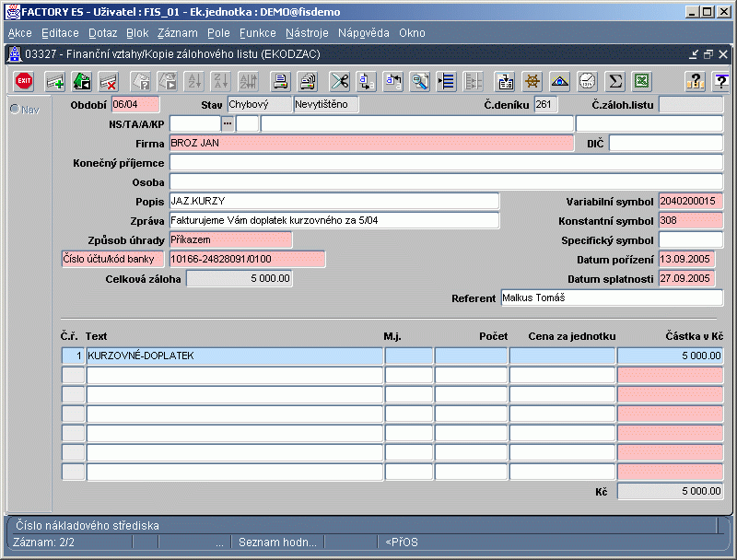The image size is (737, 560).
Task: Click the Datum splatnosti field
Action: point(686,278)
